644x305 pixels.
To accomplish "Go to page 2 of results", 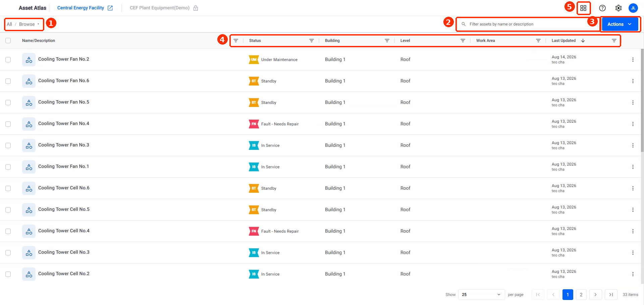I will pos(581,295).
